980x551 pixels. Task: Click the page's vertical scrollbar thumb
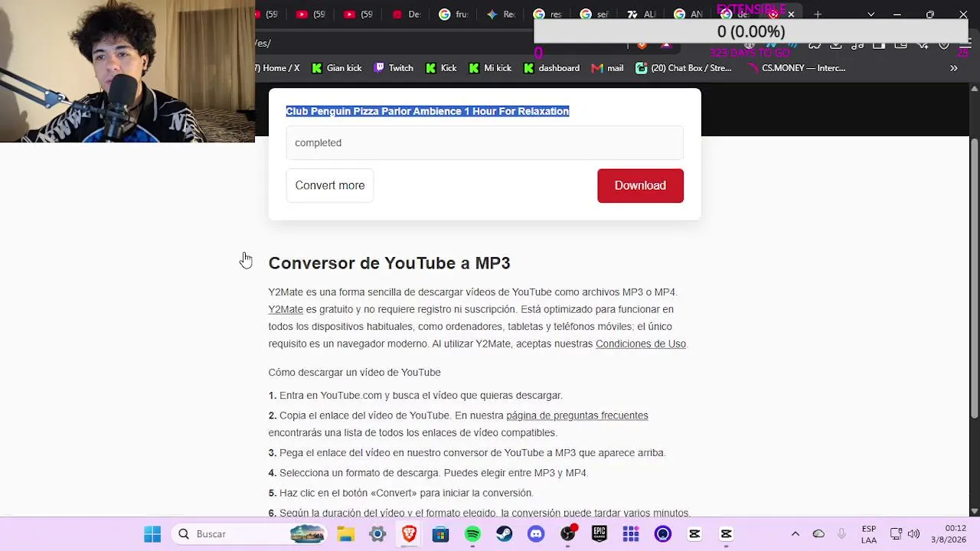click(x=974, y=277)
